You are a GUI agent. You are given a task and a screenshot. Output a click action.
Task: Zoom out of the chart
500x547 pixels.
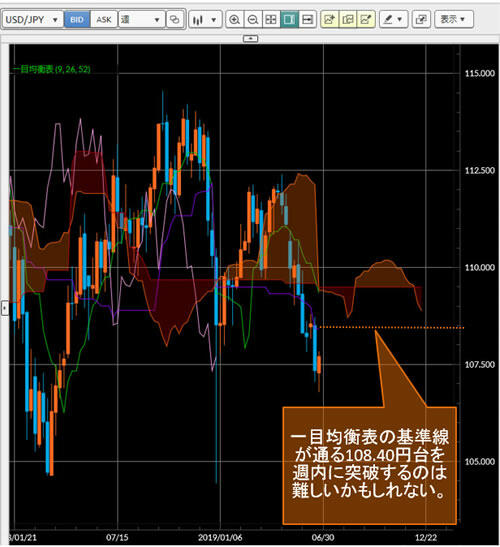point(253,20)
